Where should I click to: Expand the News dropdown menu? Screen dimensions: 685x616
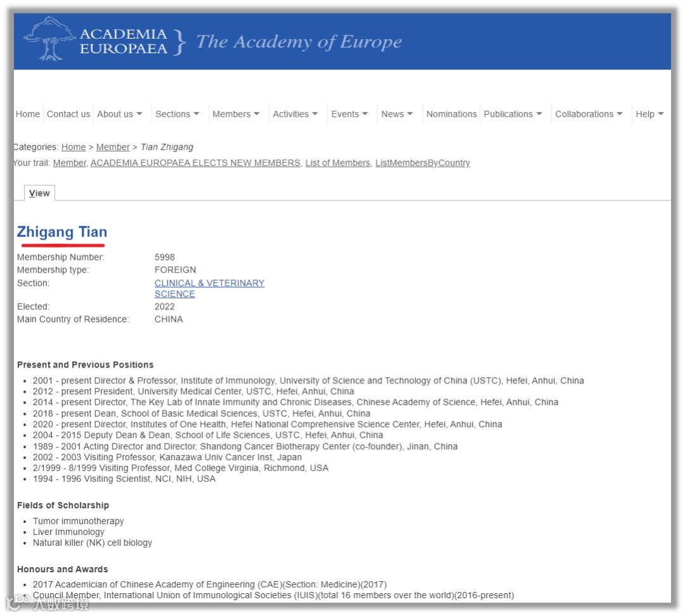click(x=397, y=114)
